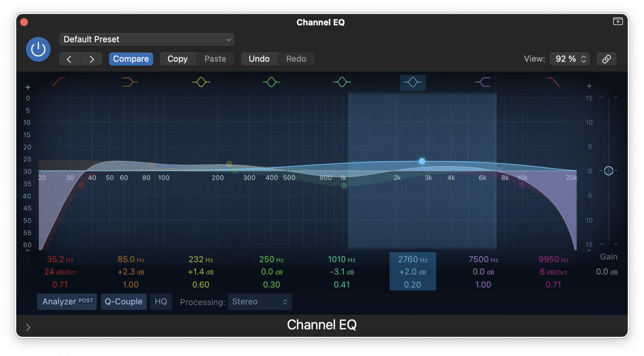This screenshot has height=356, width=644.
Task: Select the 0.20 Q value
Action: coord(412,285)
